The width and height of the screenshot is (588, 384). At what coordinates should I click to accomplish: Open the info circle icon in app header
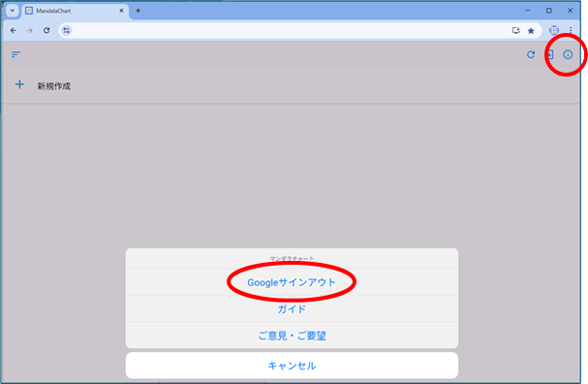568,54
